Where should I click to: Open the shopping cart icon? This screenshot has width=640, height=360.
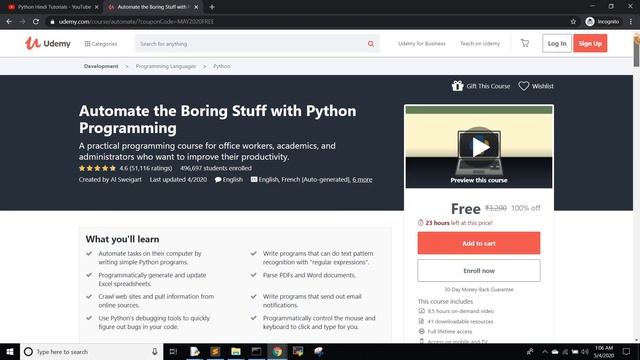[x=525, y=43]
